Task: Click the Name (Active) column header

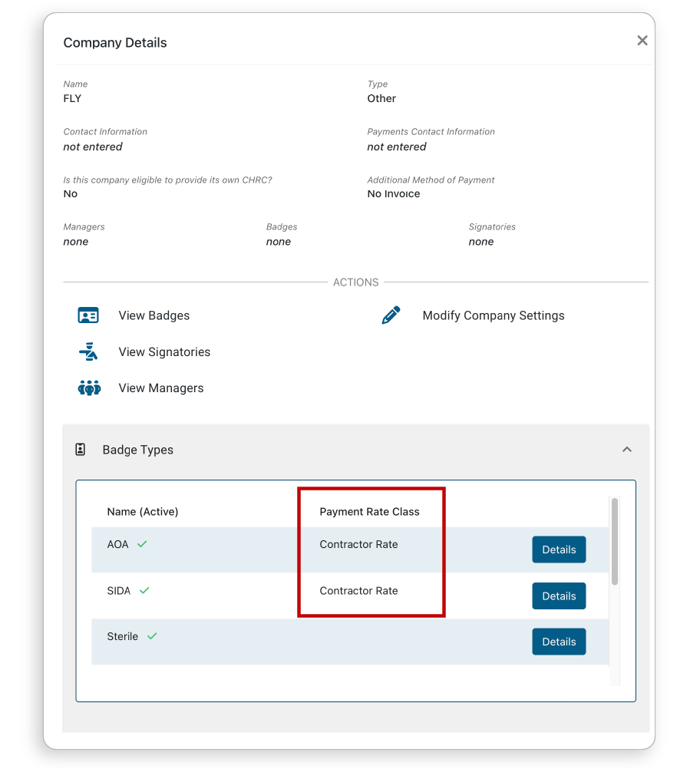Action: pyautogui.click(x=143, y=512)
